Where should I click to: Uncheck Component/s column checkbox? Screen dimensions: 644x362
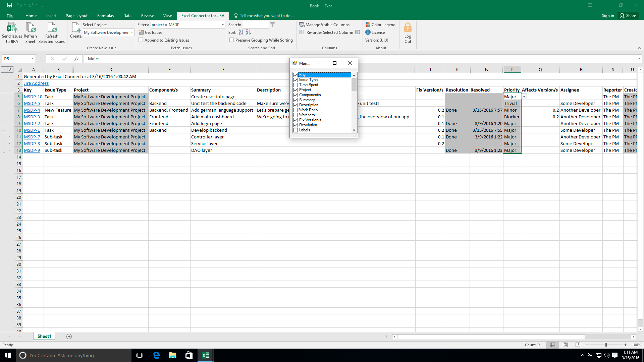pos(296,95)
